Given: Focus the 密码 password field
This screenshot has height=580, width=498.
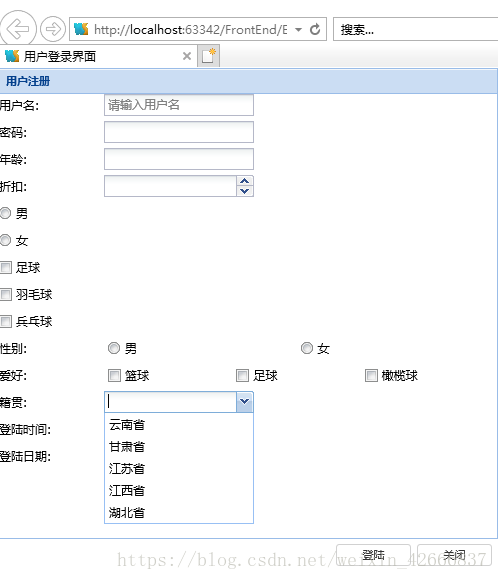Looking at the screenshot, I should pos(179,132).
